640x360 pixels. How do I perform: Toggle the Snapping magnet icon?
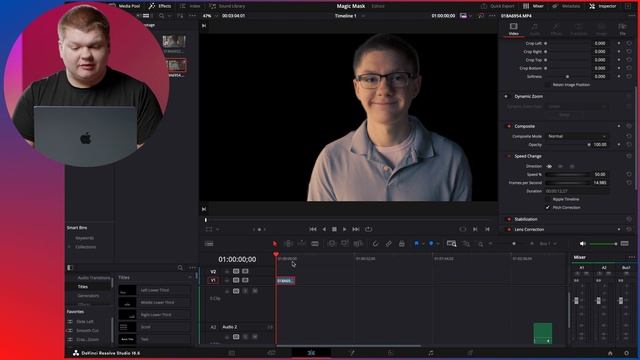coord(376,244)
